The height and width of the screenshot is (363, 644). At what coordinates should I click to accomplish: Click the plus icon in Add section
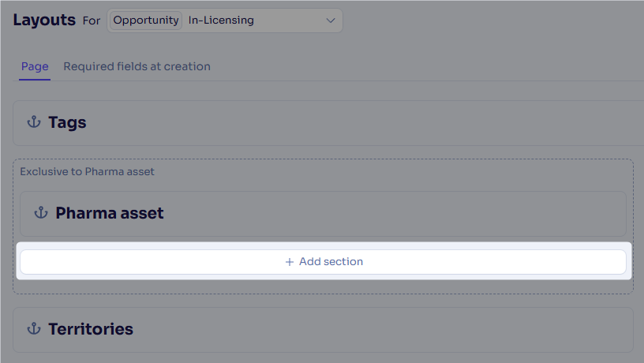(x=289, y=262)
